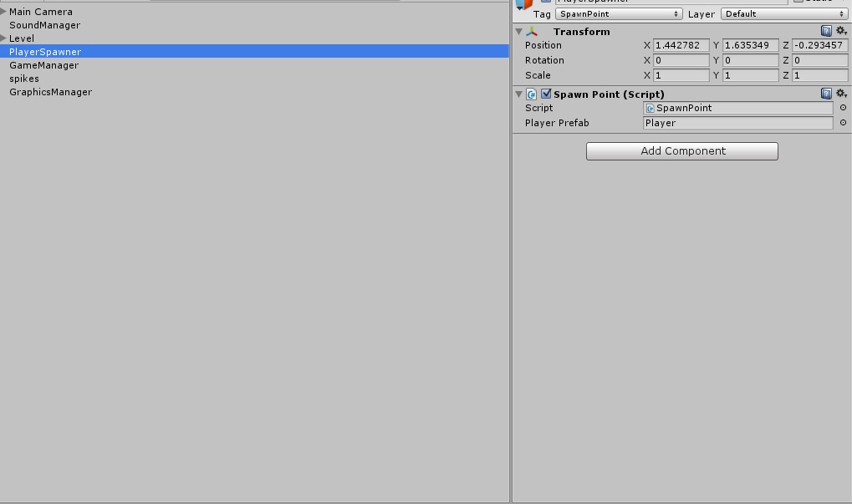
Task: Click the Rotation X input field
Action: 681,60
